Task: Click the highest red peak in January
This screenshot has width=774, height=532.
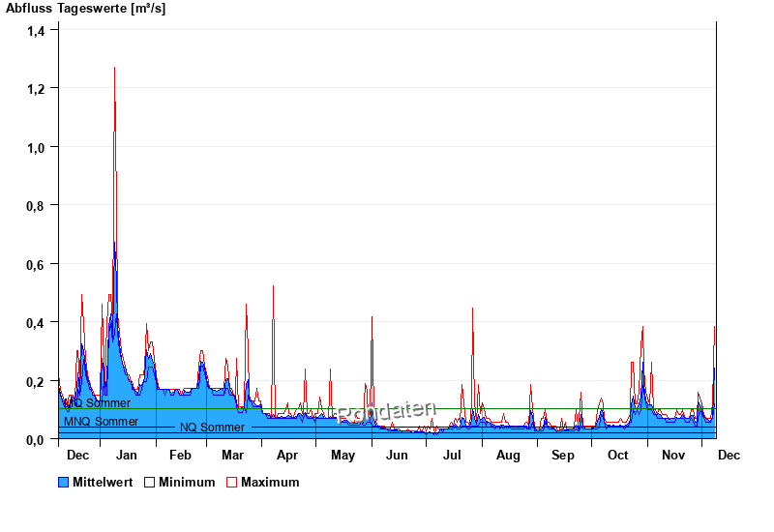Action: pos(114,70)
